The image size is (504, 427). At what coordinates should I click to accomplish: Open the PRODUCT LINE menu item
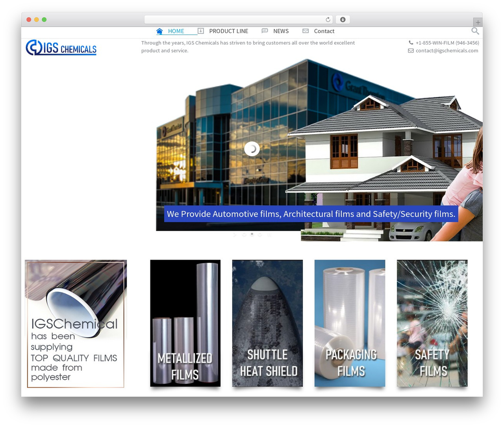(x=228, y=31)
